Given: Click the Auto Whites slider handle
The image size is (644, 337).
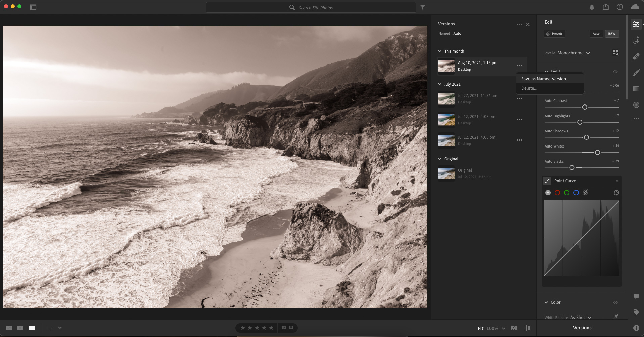Looking at the screenshot, I should click(x=597, y=153).
